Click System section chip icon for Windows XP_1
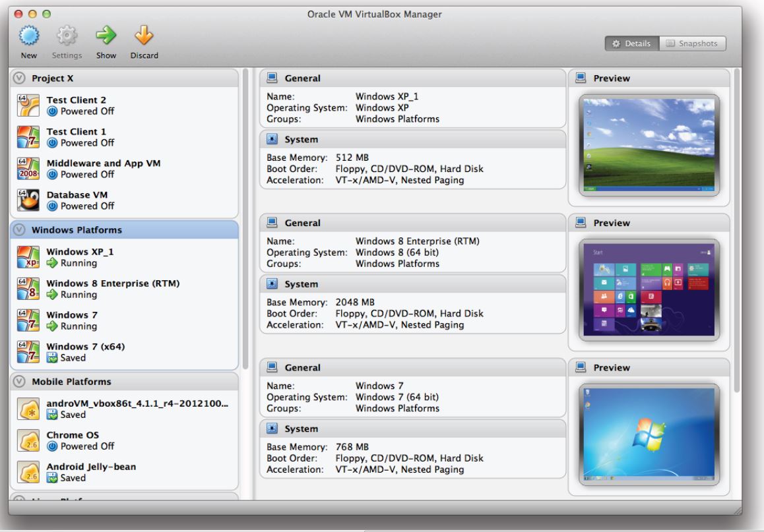The height and width of the screenshot is (532, 764). pyautogui.click(x=272, y=139)
